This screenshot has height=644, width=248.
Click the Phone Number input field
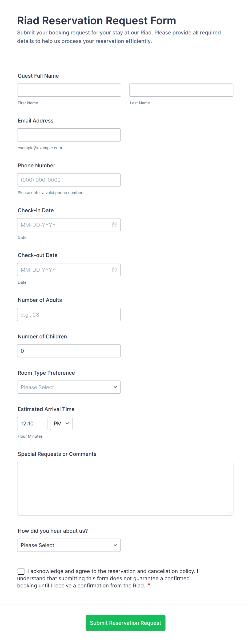pyautogui.click(x=69, y=180)
